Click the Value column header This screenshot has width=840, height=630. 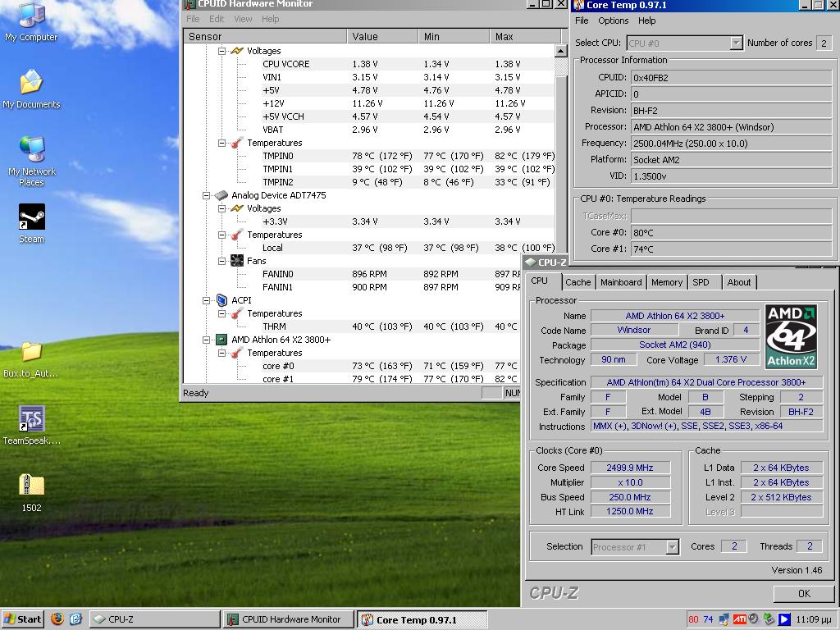tap(382, 36)
